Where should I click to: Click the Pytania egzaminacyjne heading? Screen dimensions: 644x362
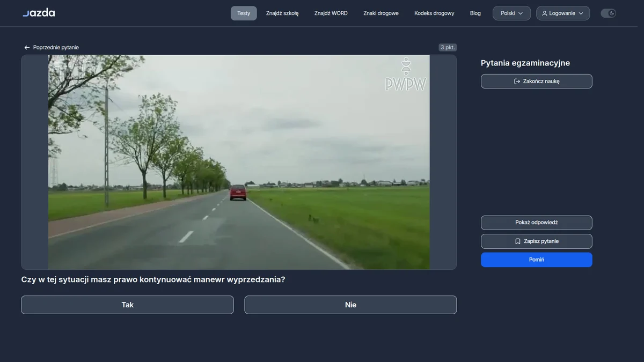click(525, 63)
